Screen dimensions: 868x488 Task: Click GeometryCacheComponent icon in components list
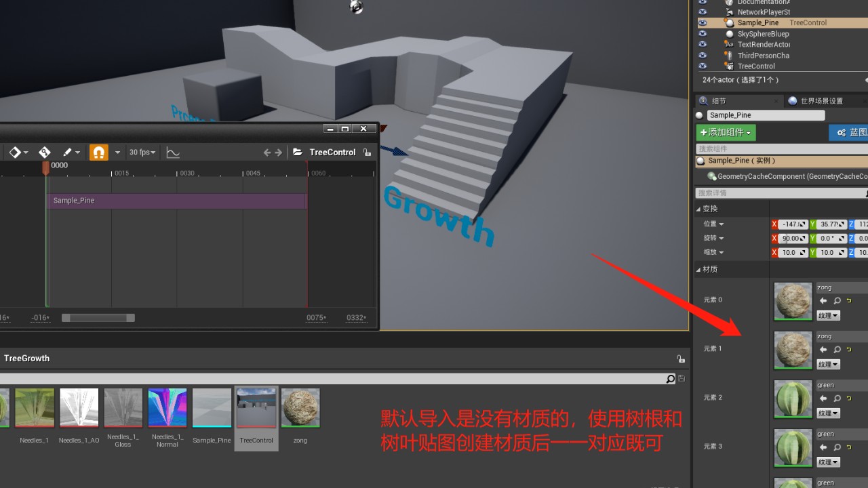[x=712, y=176]
